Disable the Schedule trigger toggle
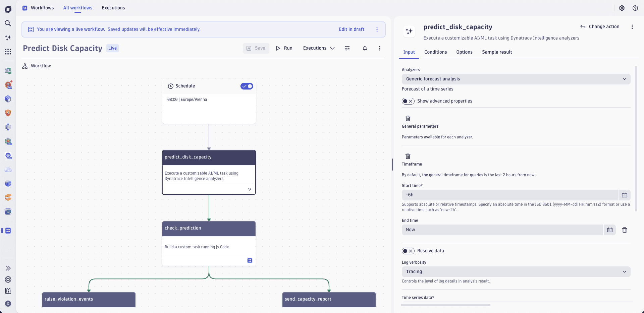 click(x=247, y=86)
